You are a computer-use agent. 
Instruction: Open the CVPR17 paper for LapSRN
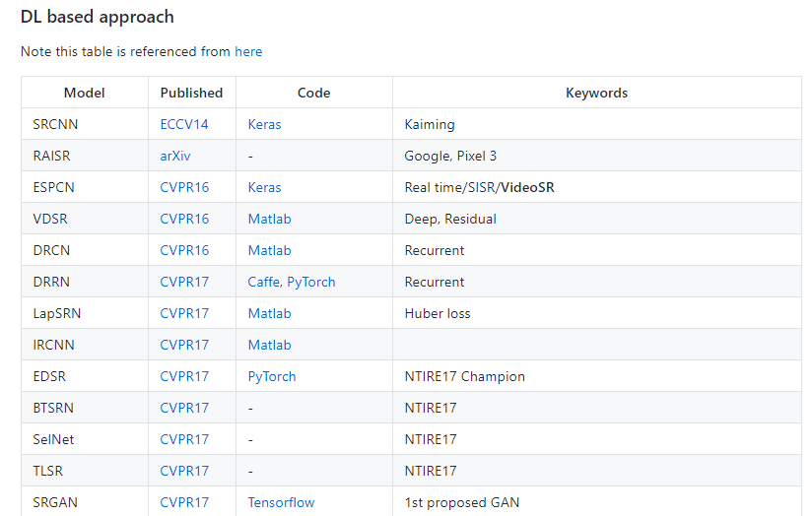click(x=184, y=313)
